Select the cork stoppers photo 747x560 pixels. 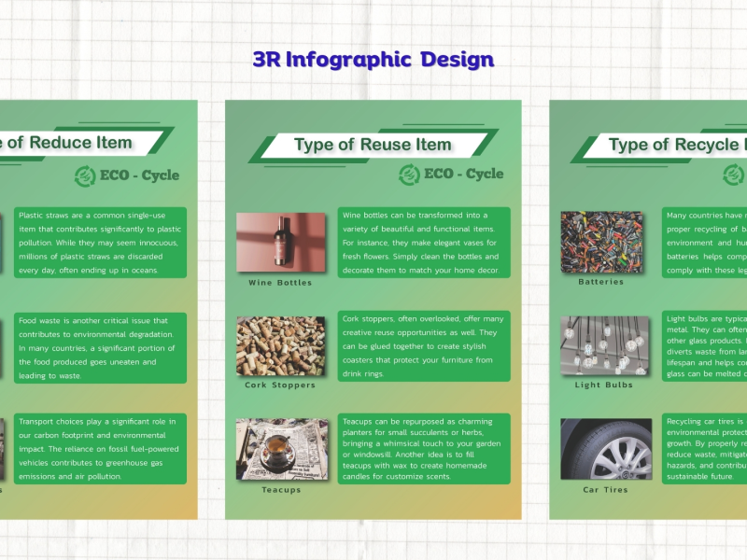(280, 345)
